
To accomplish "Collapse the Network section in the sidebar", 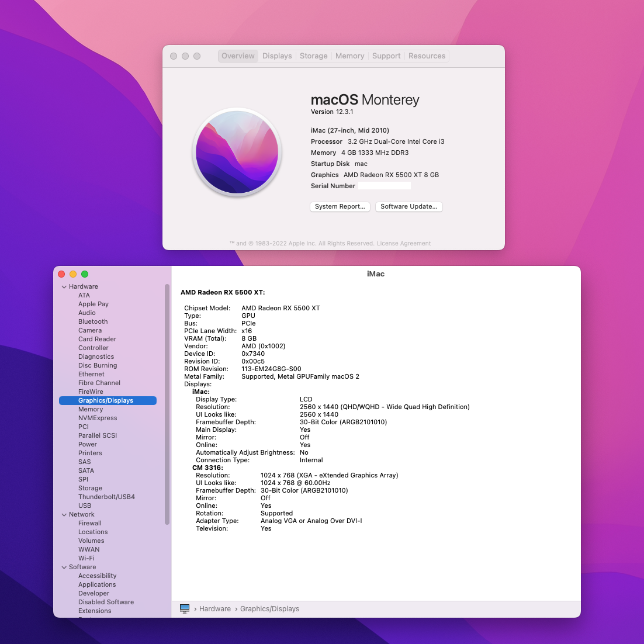I will [64, 515].
